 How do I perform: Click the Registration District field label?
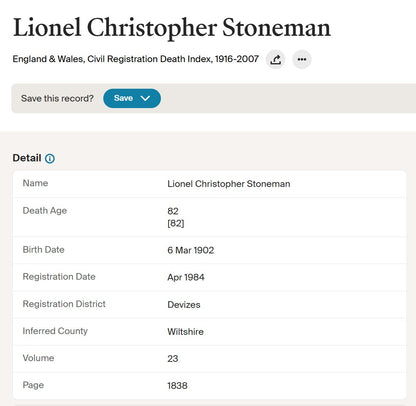(64, 304)
